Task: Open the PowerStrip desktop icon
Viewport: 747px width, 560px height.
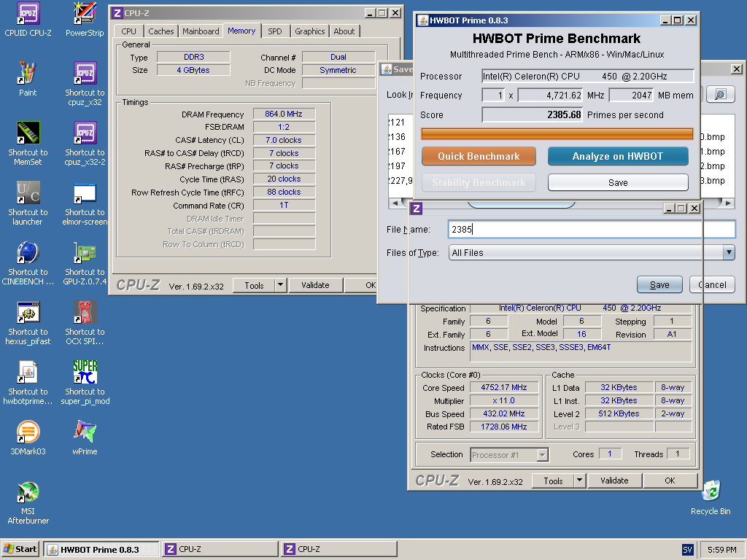Action: click(x=85, y=19)
